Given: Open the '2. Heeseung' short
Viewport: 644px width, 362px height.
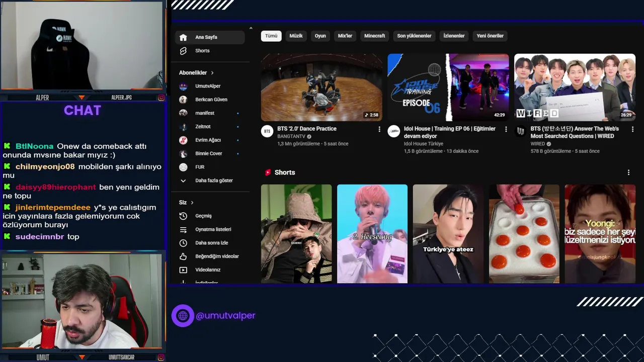Looking at the screenshot, I should click(x=372, y=234).
